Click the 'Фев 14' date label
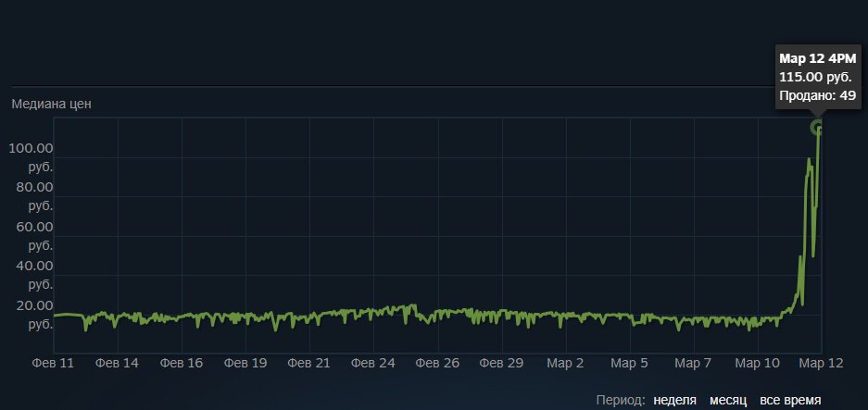 pyautogui.click(x=117, y=363)
